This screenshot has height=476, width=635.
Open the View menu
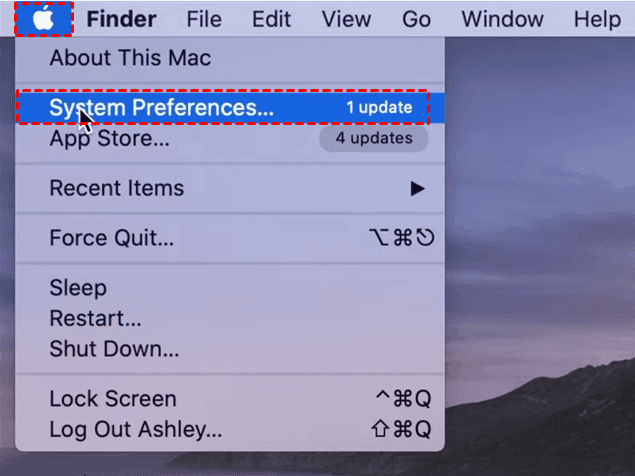pyautogui.click(x=345, y=19)
